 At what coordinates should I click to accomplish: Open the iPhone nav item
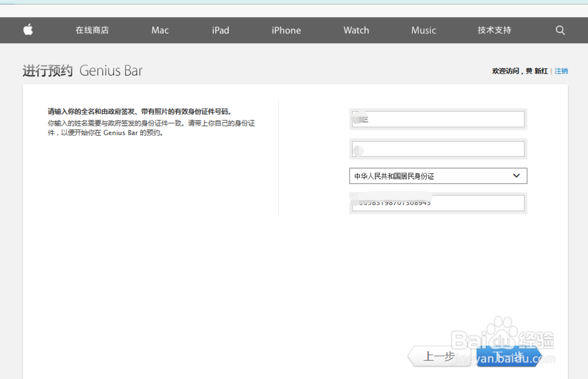coord(286,31)
